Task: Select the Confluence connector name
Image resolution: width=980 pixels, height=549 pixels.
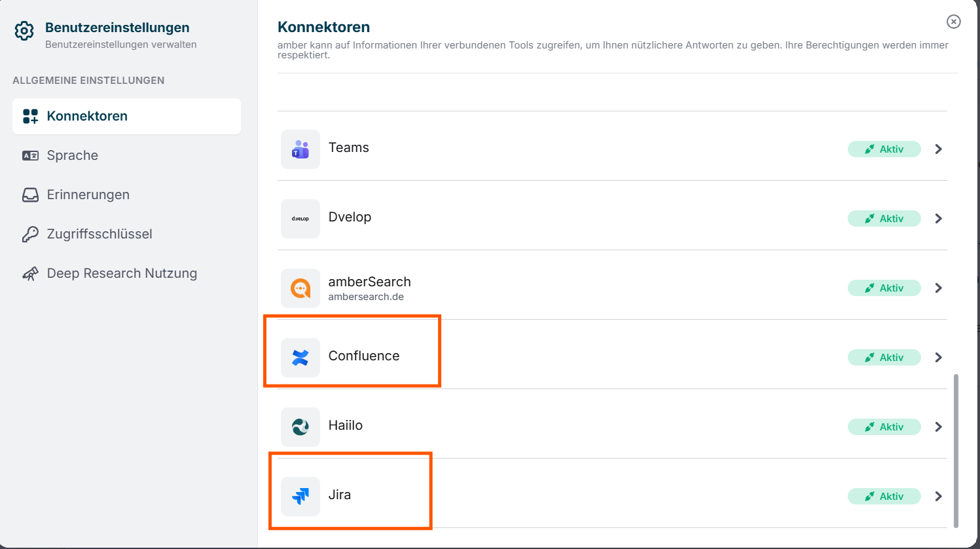Action: coord(364,356)
